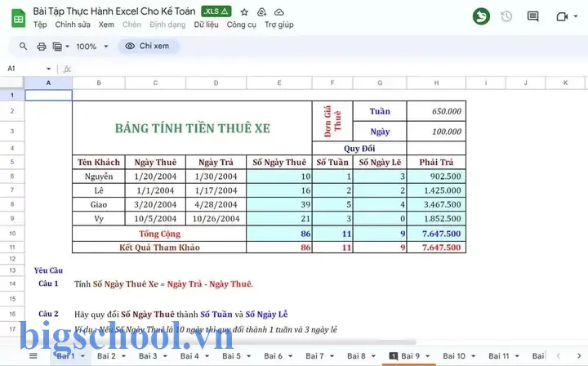This screenshot has height=366, width=588.
Task: Click the add to Drive icon
Action: pyautogui.click(x=262, y=12)
